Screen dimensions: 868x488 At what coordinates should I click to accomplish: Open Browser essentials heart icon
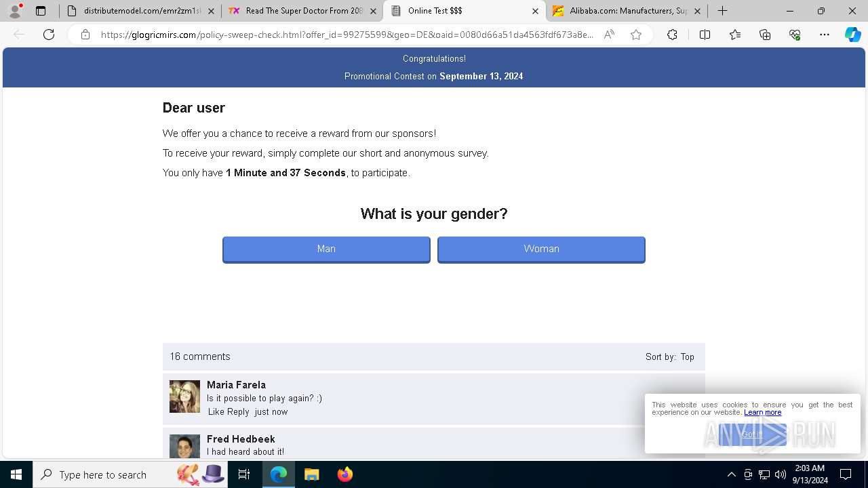tap(795, 35)
